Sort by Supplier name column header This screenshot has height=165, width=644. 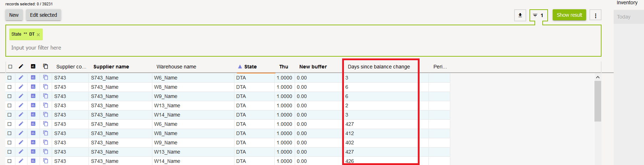pos(111,67)
